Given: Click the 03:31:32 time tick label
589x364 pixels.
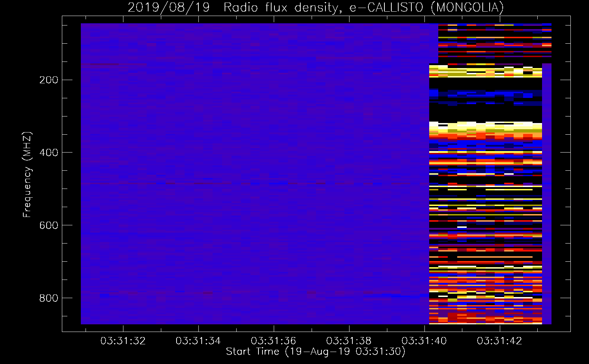Looking at the screenshot, I should point(123,341).
